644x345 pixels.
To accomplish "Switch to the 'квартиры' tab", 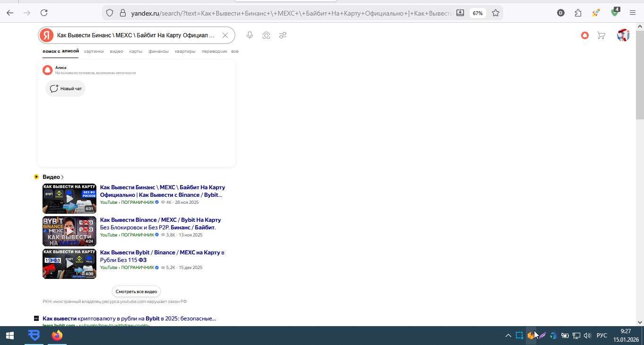I will pos(185,51).
